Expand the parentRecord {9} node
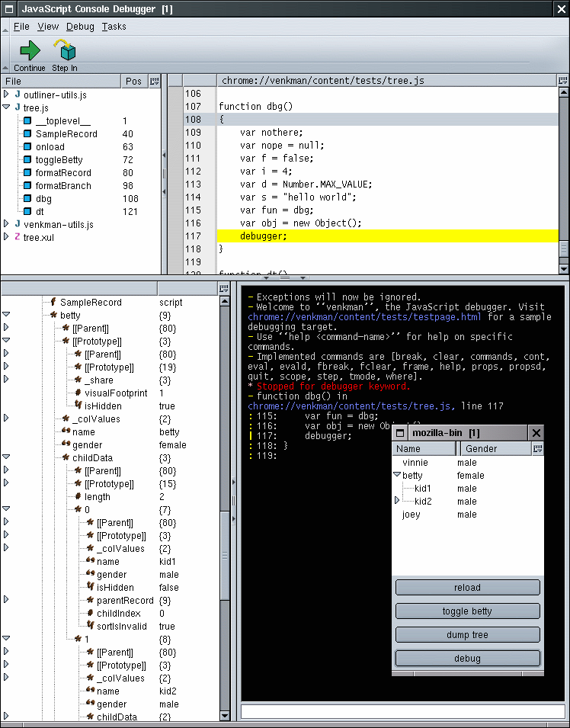The width and height of the screenshot is (570, 728). click(x=6, y=599)
